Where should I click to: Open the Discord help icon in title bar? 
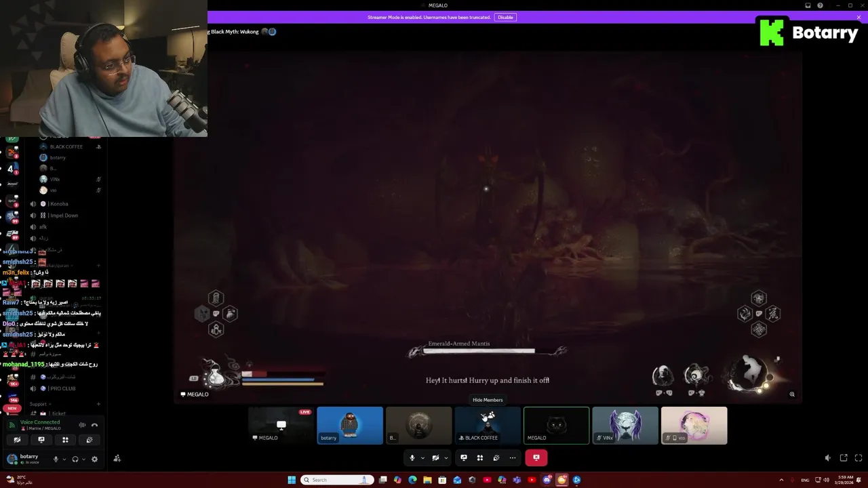point(820,5)
